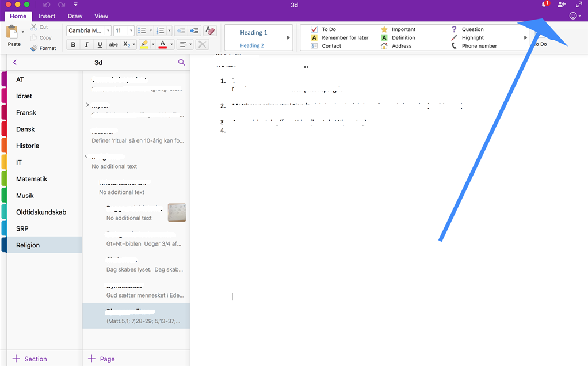Click the undo arrow icon
The image size is (588, 366).
pyautogui.click(x=47, y=5)
